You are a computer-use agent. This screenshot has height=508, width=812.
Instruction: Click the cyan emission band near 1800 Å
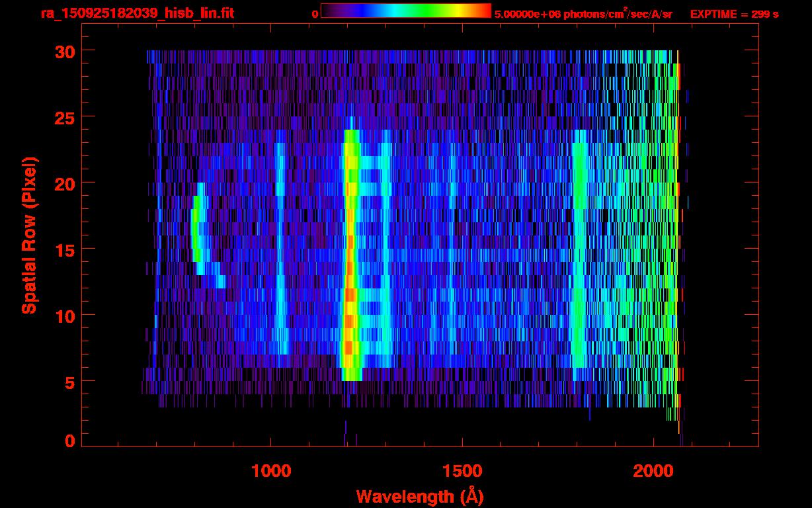coord(580,255)
